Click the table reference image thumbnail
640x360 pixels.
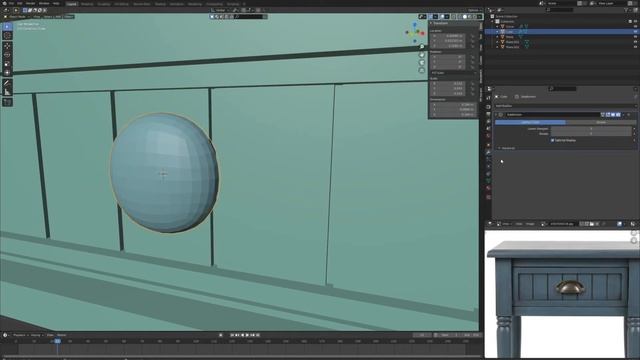(x=562, y=294)
